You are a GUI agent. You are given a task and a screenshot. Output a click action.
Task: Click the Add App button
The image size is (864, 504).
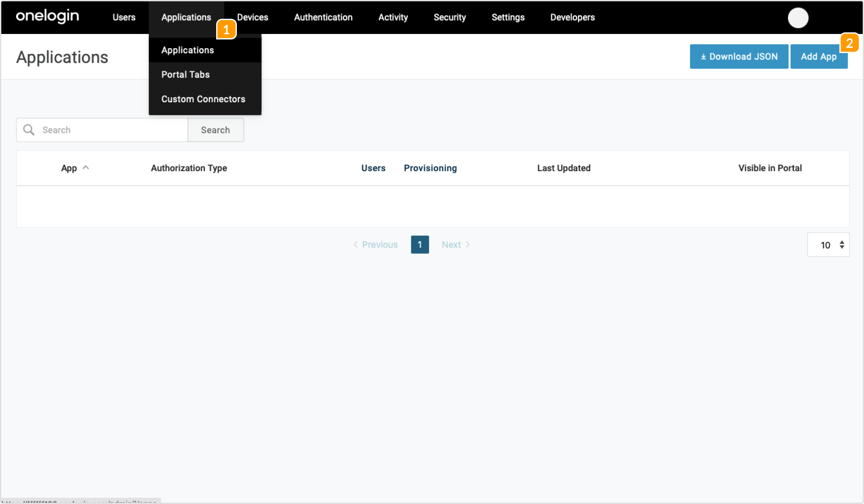[x=819, y=56]
